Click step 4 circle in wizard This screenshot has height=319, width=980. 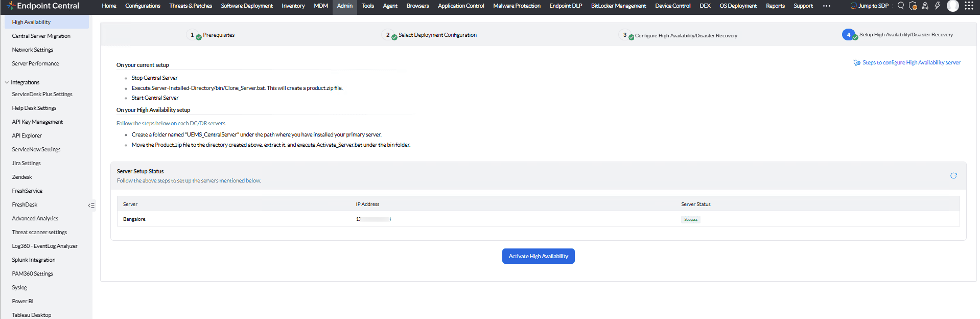849,35
